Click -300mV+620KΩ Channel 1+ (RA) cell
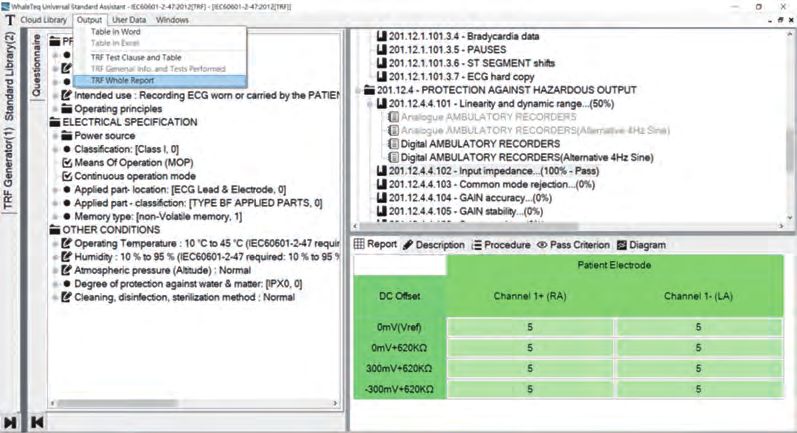 (530, 389)
